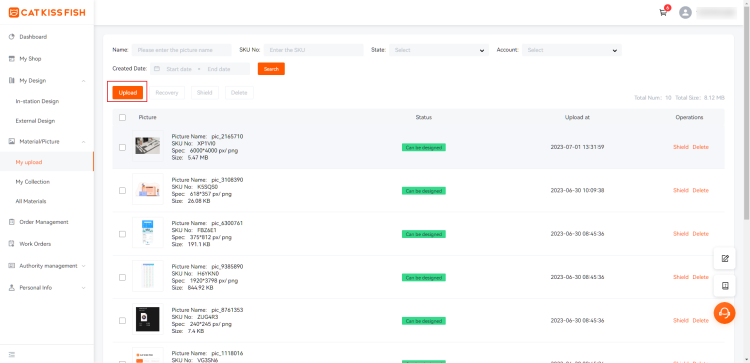Click the calendar icon in Created Date
Viewport: 750px width, 363px height.
tap(157, 69)
